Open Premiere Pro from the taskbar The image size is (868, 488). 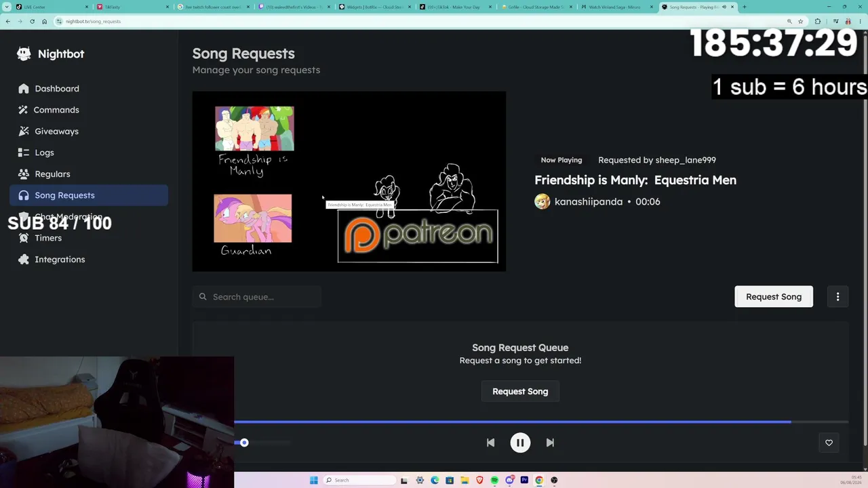tap(524, 480)
